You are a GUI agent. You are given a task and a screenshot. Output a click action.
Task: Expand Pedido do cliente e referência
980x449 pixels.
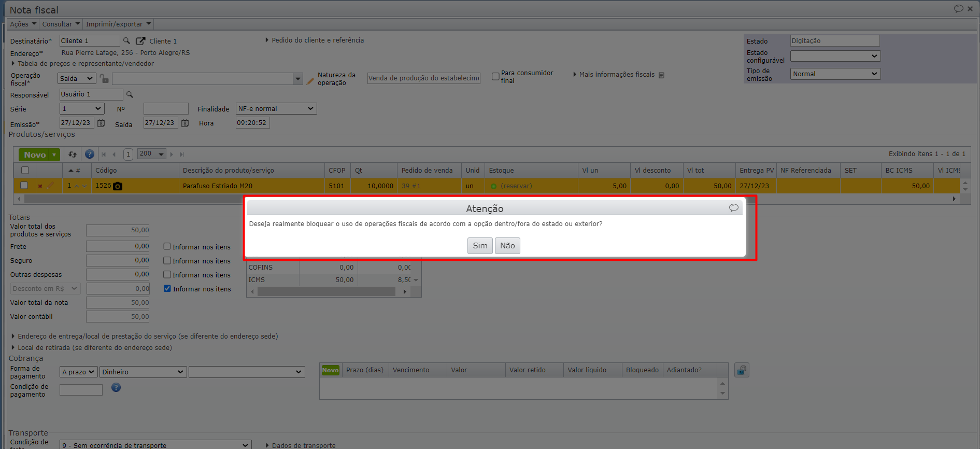315,40
